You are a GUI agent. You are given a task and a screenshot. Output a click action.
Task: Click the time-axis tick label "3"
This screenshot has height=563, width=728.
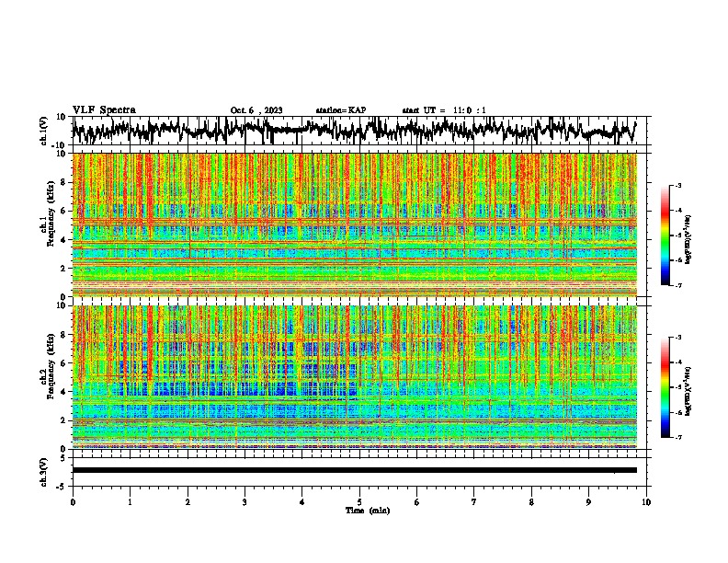point(245,502)
